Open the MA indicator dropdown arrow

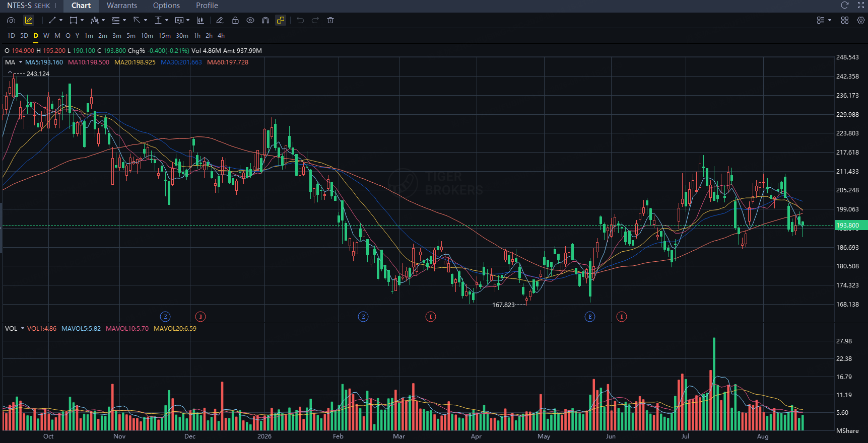pos(21,62)
